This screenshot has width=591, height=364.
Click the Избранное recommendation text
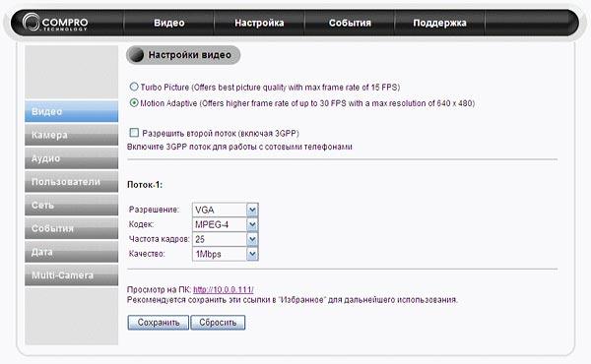pos(293,300)
